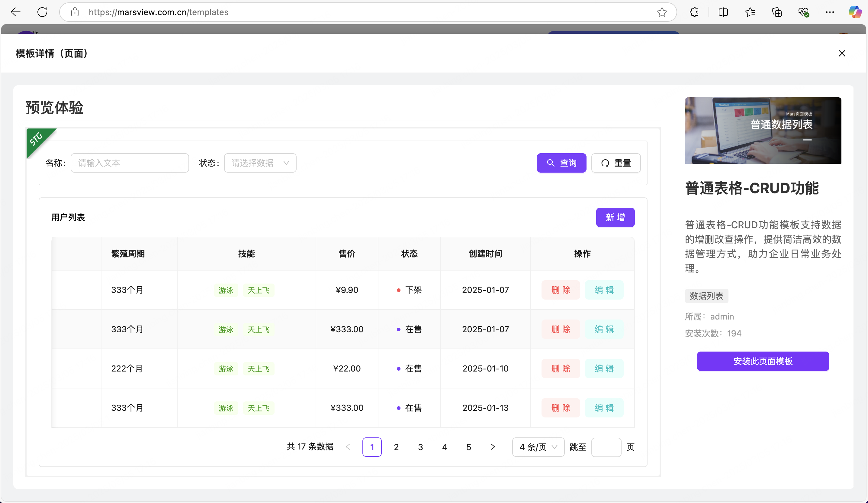Screen dimensions: 868x503
Task: Install template via 安装此页面模板 button
Action: 763,361
